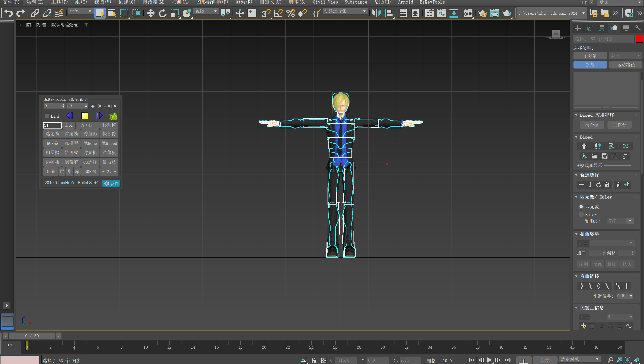Play the animation
Viewport: 644px width, 364px height.
pos(489,360)
